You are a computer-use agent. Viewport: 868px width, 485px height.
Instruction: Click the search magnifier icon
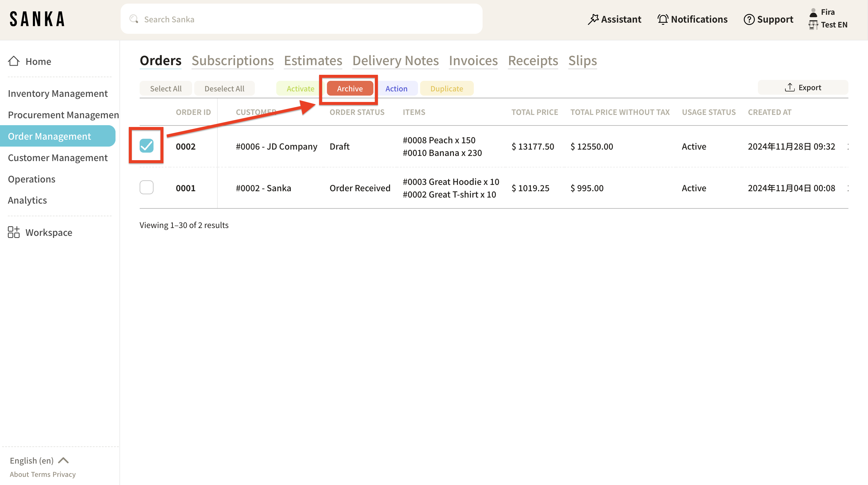134,19
